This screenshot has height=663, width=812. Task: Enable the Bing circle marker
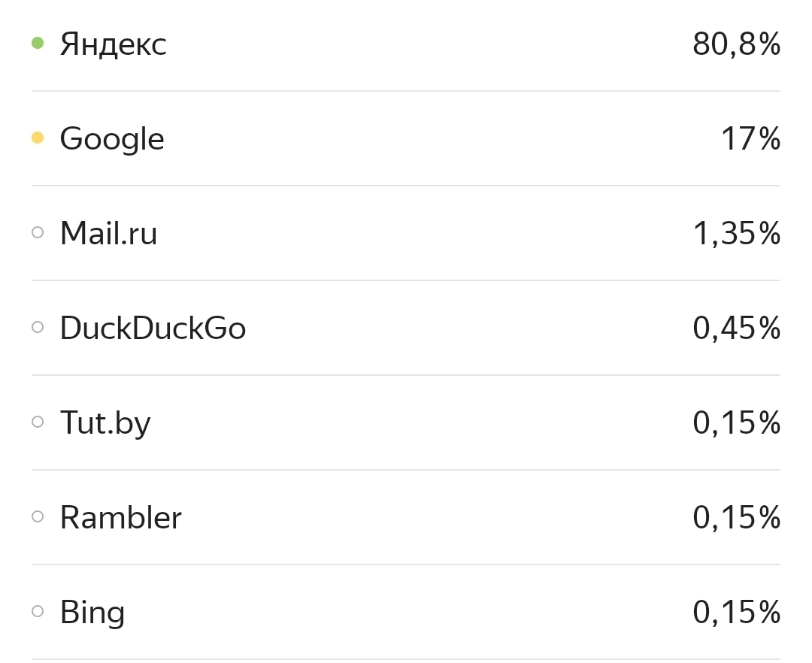tap(38, 612)
